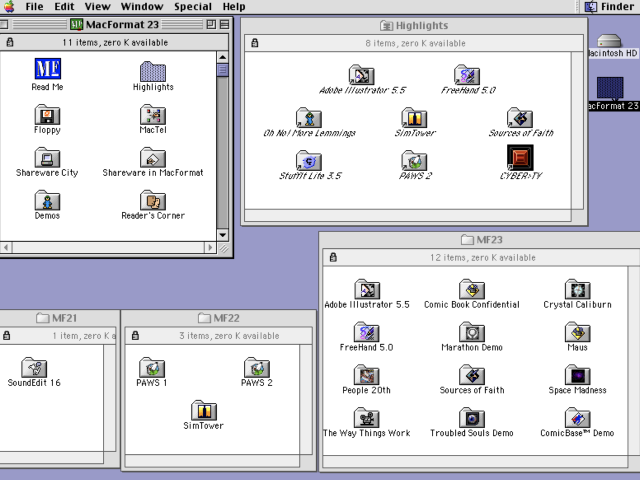Click the lock icon in MF22 window header
Image resolution: width=640 pixels, height=480 pixels.
coord(136,336)
